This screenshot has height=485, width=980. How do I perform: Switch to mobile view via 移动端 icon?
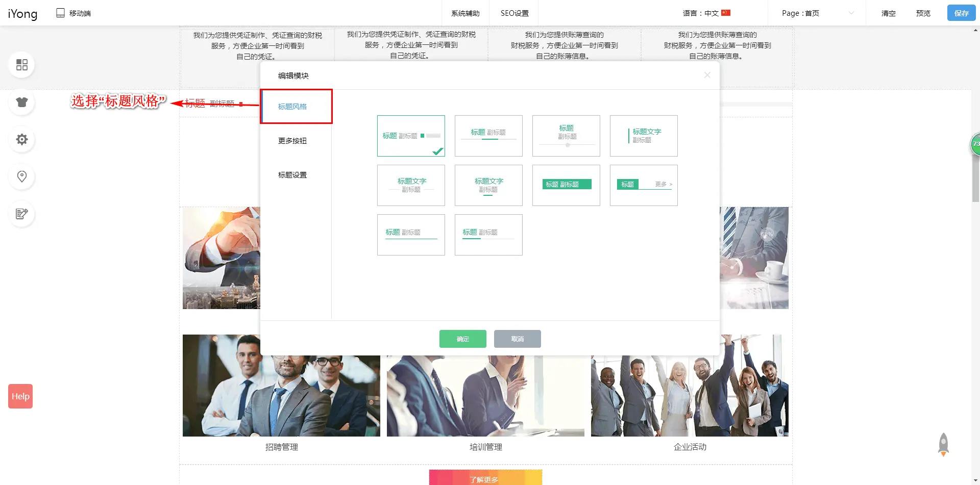click(61, 13)
